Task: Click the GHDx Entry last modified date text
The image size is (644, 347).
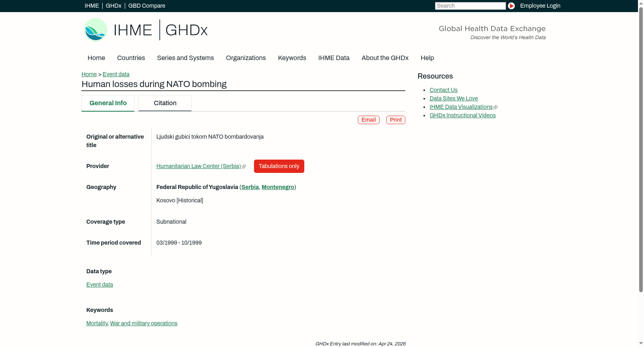Action: coord(360,344)
